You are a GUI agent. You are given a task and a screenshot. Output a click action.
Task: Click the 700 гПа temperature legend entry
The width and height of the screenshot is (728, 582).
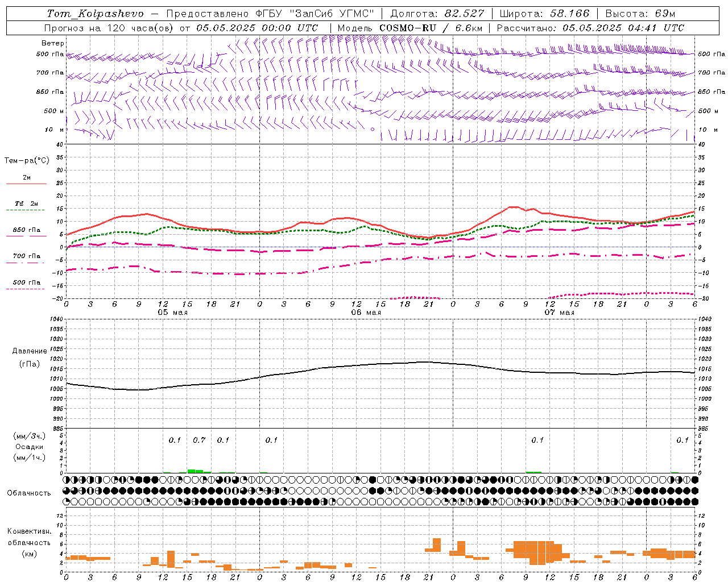pyautogui.click(x=27, y=256)
